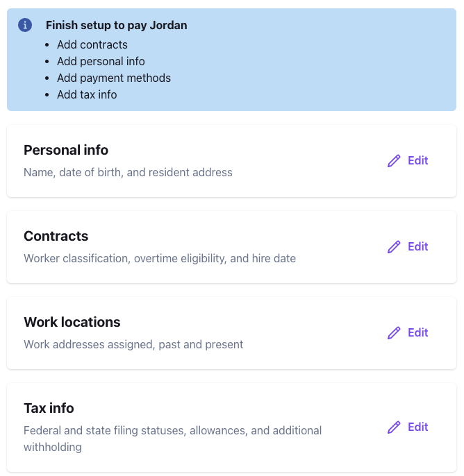
Task: Click the pencil icon next to Personal info
Action: coord(394,161)
